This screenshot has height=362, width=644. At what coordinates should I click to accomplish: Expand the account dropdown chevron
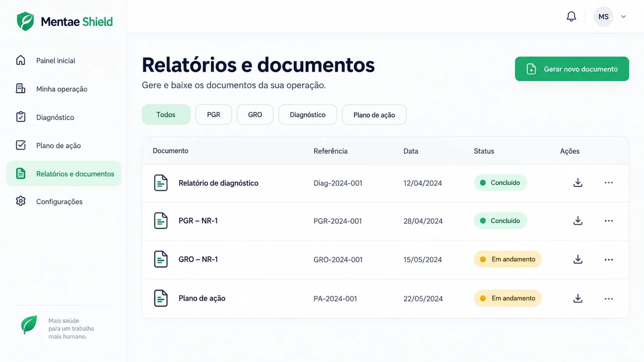(x=624, y=17)
